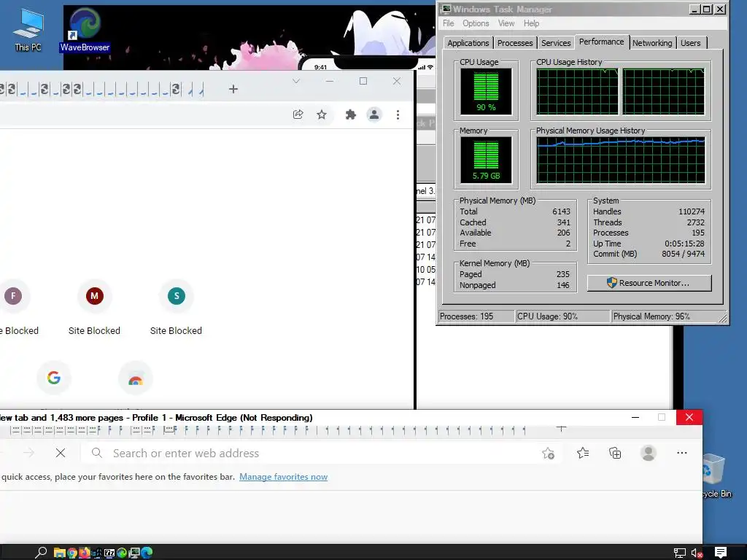The width and height of the screenshot is (747, 560).
Task: Open the Action Center notifications icon
Action: coord(720,553)
